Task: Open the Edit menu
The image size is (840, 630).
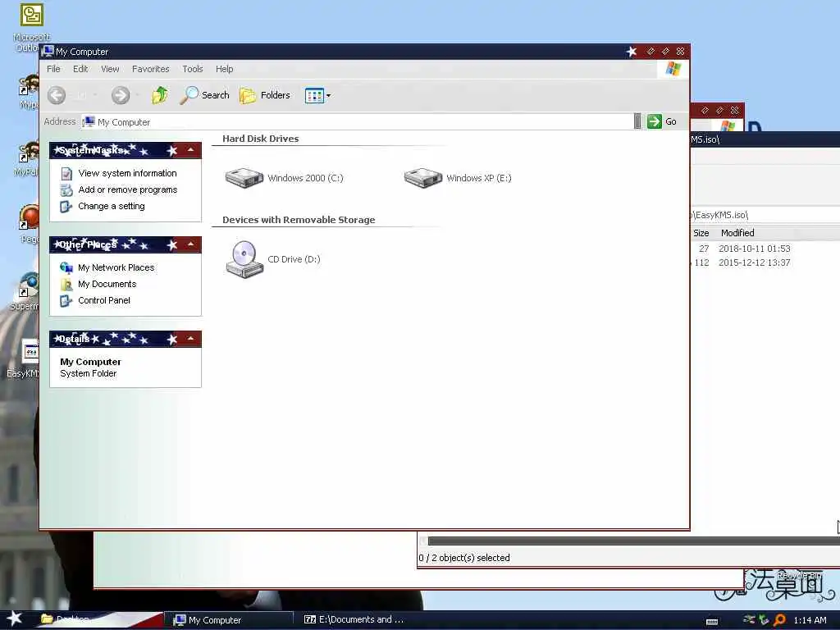Action: point(80,69)
